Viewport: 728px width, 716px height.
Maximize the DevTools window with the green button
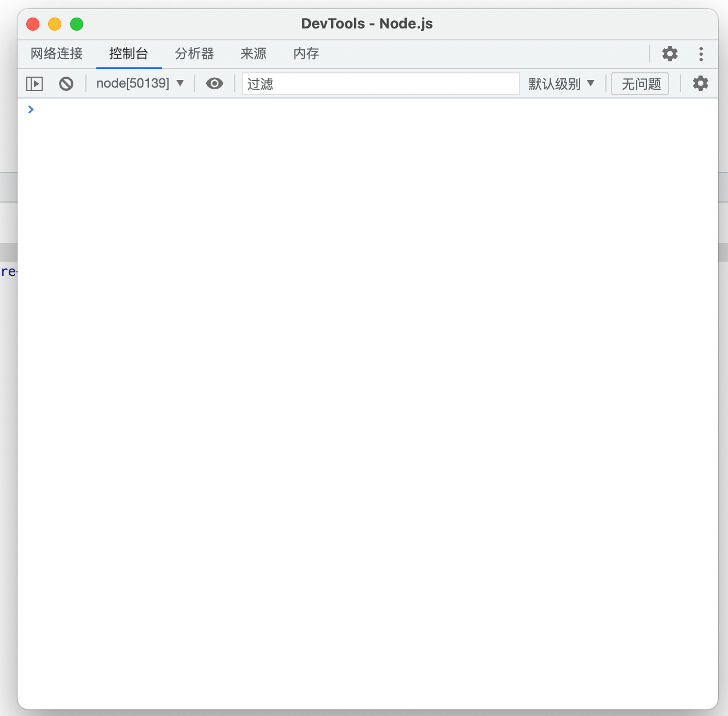(77, 24)
